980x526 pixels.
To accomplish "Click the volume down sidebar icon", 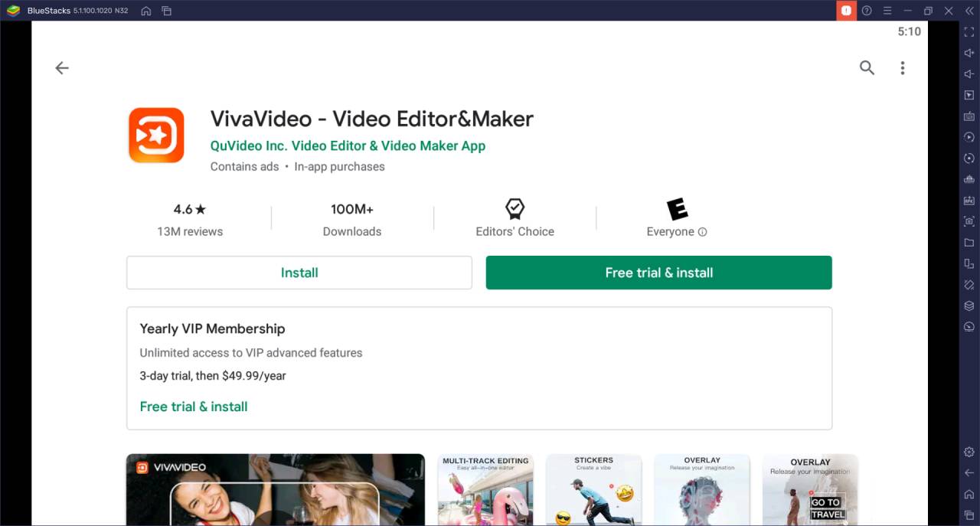I will click(969, 74).
